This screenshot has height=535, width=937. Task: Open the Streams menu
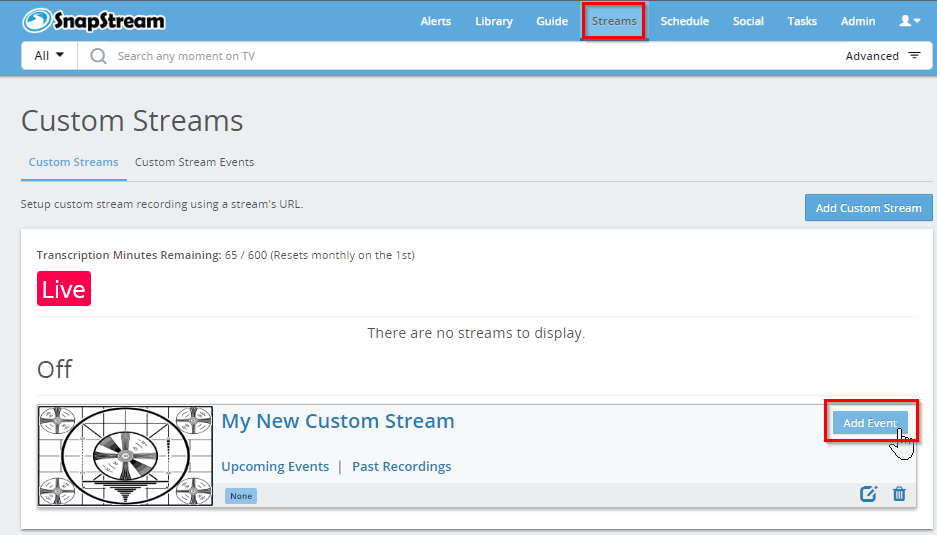pyautogui.click(x=614, y=21)
